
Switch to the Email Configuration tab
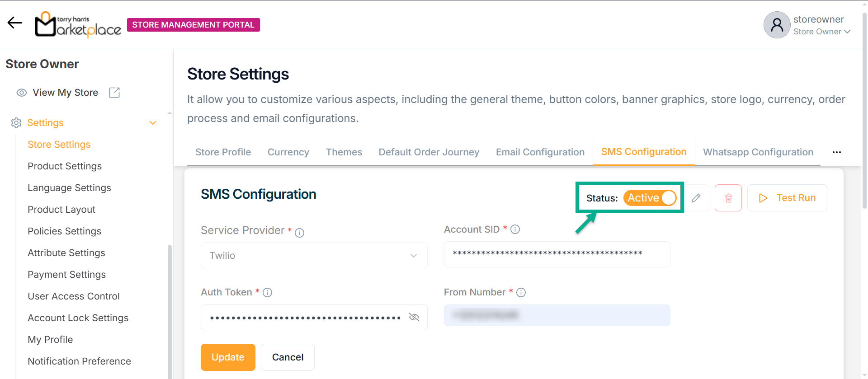(540, 152)
